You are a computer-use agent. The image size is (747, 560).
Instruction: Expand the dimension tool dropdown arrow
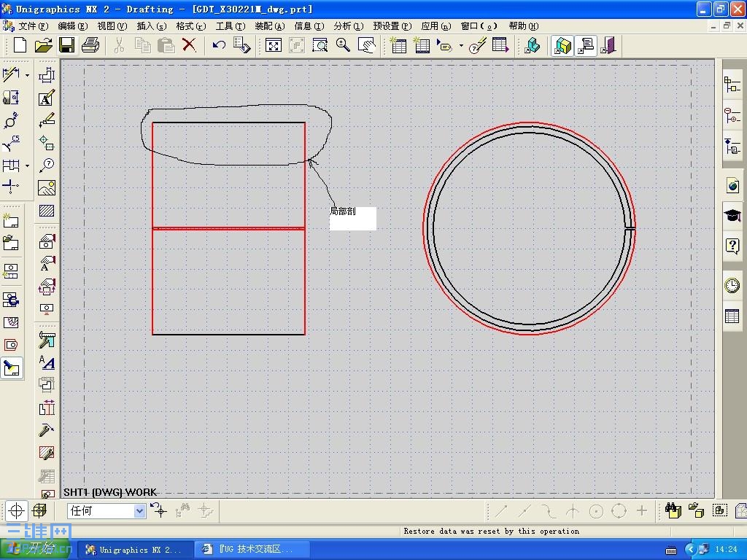[x=27, y=75]
